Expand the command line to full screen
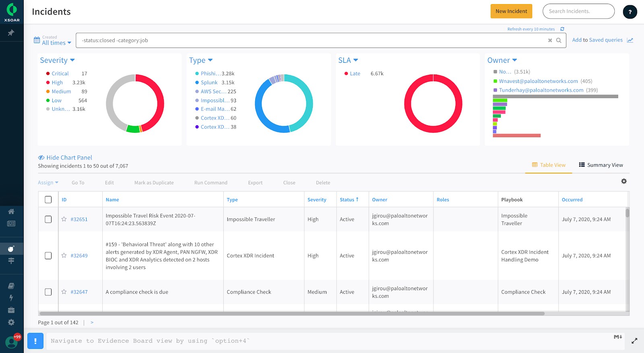 click(634, 341)
